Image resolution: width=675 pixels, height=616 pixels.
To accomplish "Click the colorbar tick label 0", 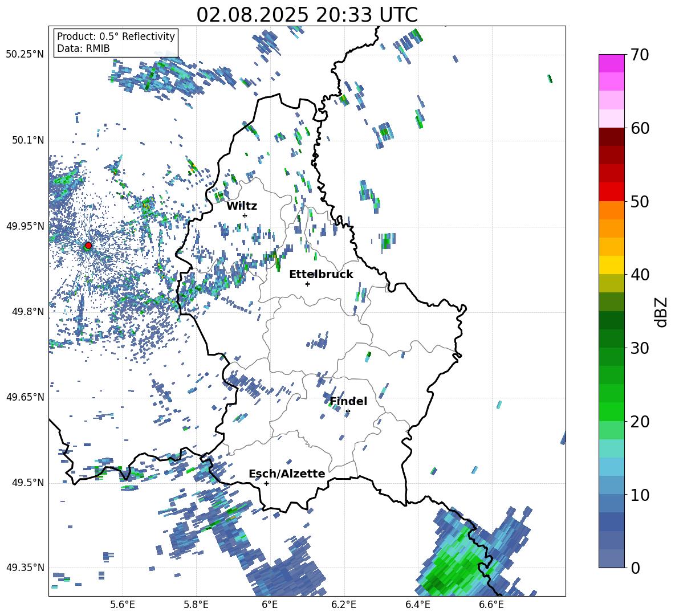I will (x=635, y=568).
